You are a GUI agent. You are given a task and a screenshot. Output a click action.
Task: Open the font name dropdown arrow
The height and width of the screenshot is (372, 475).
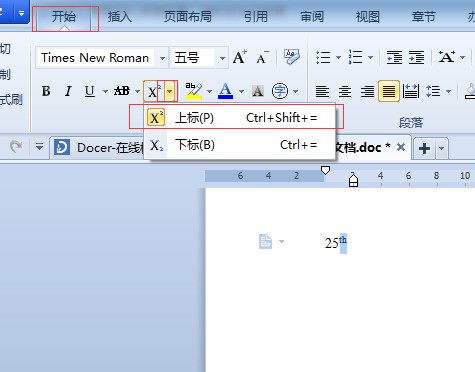[x=162, y=58]
